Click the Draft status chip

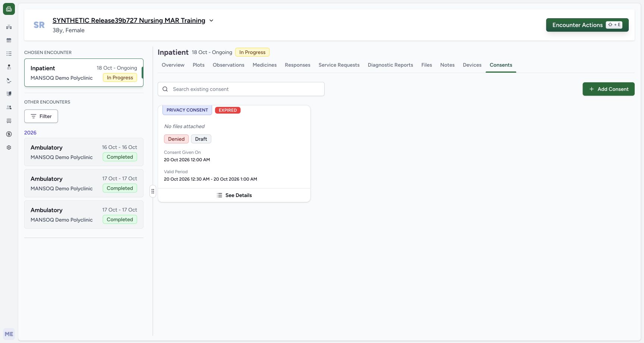(x=201, y=139)
